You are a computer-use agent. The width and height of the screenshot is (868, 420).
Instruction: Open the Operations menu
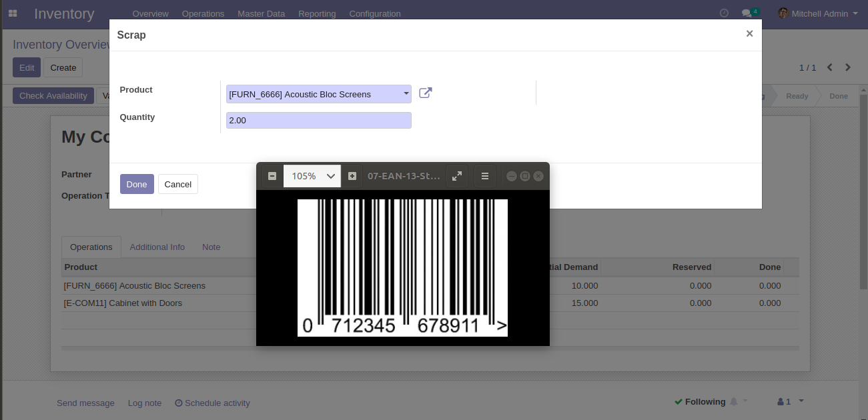pos(203,13)
